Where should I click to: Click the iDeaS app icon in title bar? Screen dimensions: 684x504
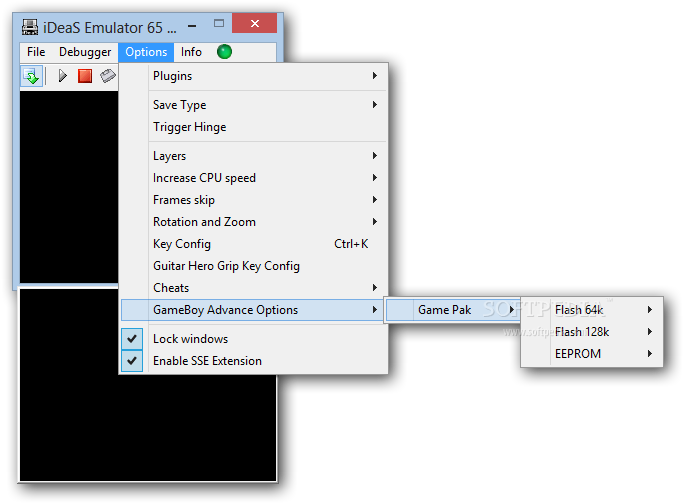click(x=30, y=27)
